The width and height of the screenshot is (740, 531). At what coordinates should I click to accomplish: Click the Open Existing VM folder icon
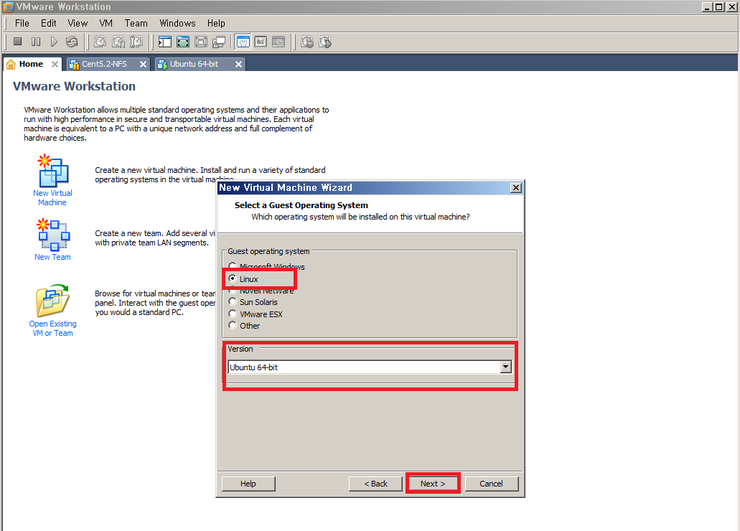pyautogui.click(x=52, y=300)
